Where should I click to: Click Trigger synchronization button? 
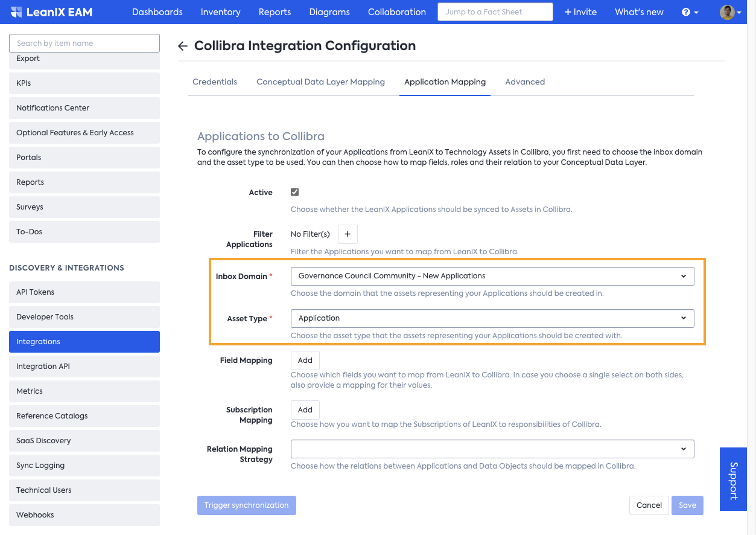pyautogui.click(x=247, y=505)
